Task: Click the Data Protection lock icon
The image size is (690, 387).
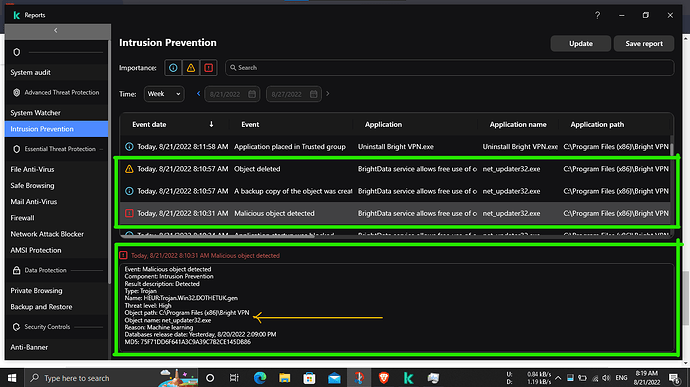Action: (x=17, y=270)
